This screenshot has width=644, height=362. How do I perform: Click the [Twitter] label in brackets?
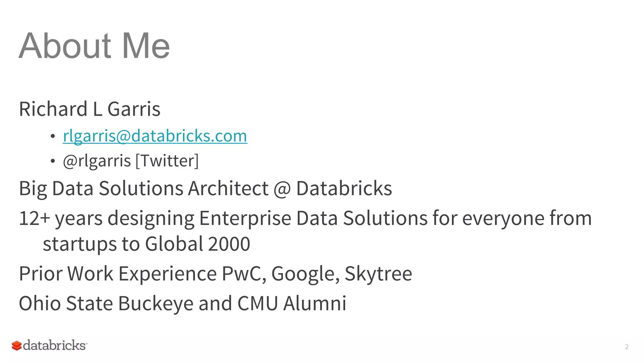click(167, 161)
